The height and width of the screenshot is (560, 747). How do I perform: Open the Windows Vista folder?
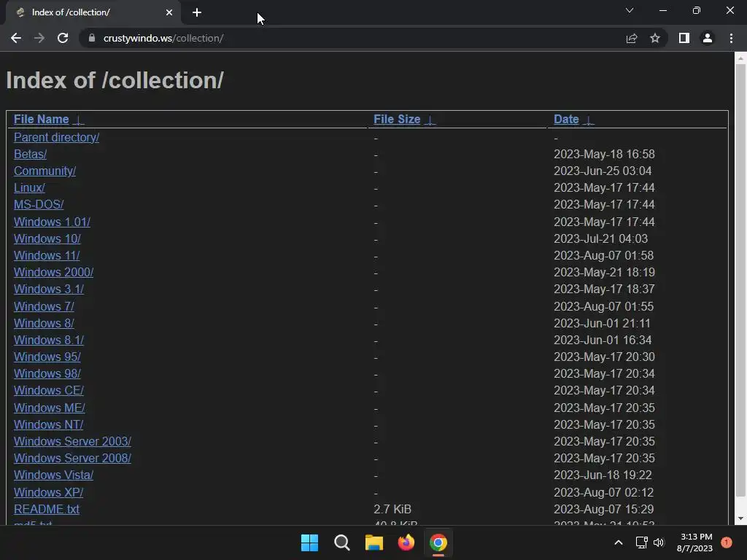54,475
